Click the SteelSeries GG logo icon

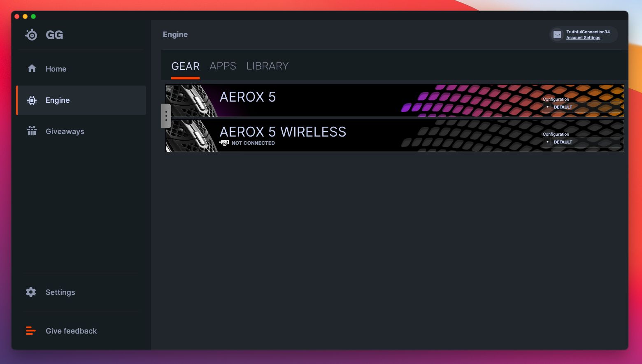(x=31, y=35)
